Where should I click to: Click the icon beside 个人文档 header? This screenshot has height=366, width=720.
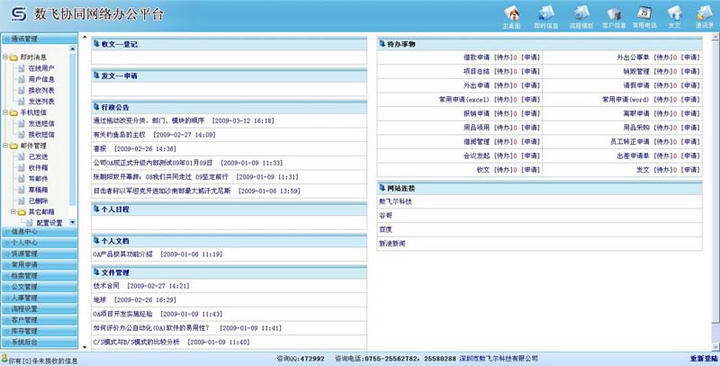coord(96,241)
